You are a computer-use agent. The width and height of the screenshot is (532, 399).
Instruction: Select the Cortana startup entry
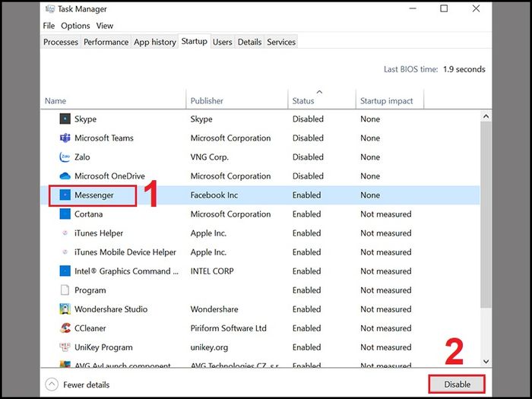click(x=88, y=214)
